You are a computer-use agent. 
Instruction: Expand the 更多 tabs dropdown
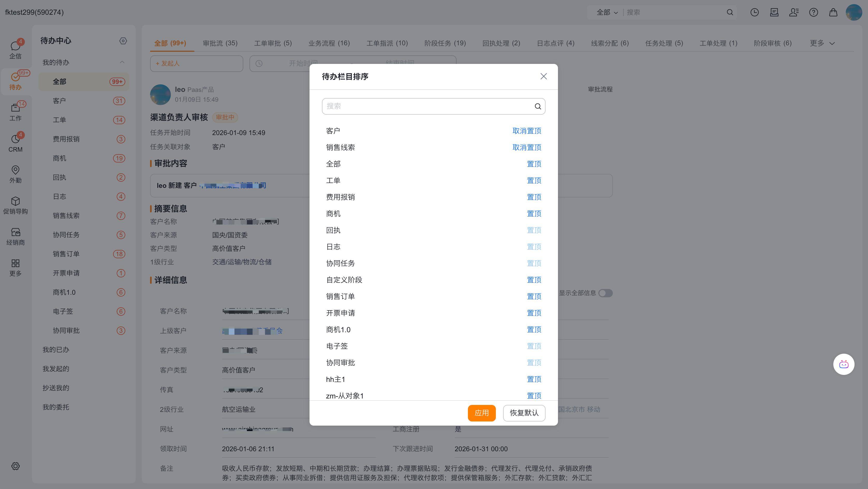click(822, 43)
